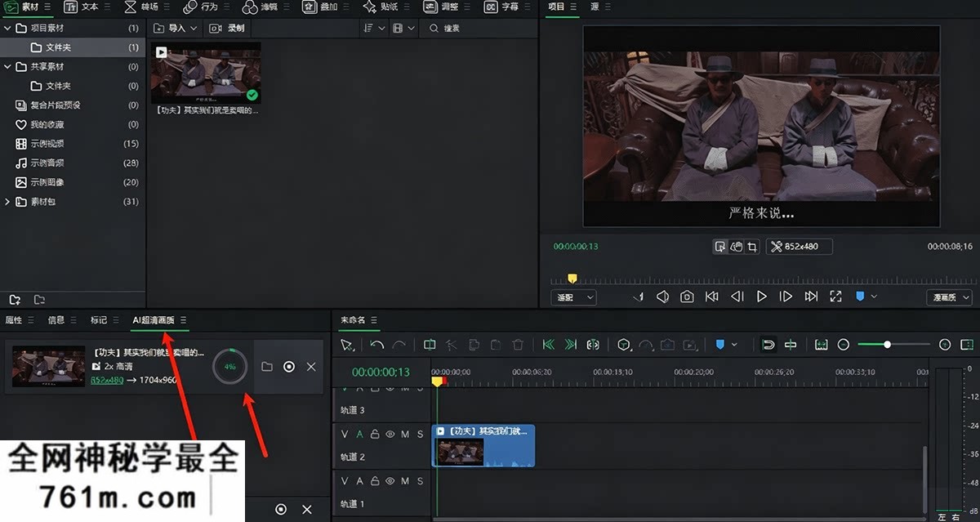Screen dimensions: 980x522
Task: Select the crop tool in preview
Action: click(752, 246)
